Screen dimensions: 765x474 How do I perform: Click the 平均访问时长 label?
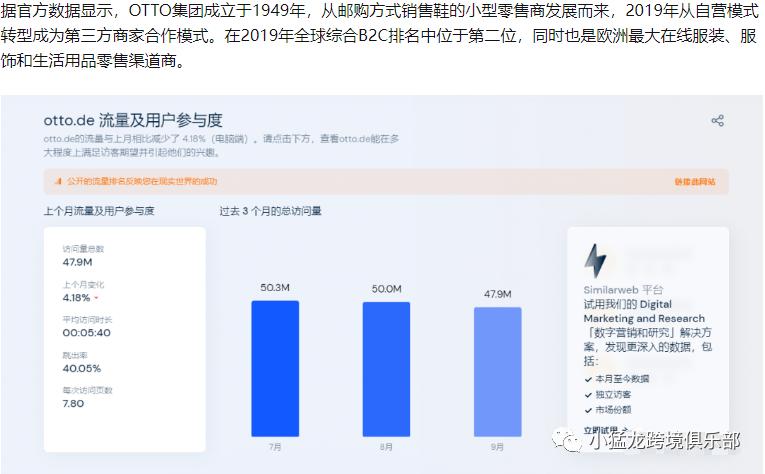[87, 319]
